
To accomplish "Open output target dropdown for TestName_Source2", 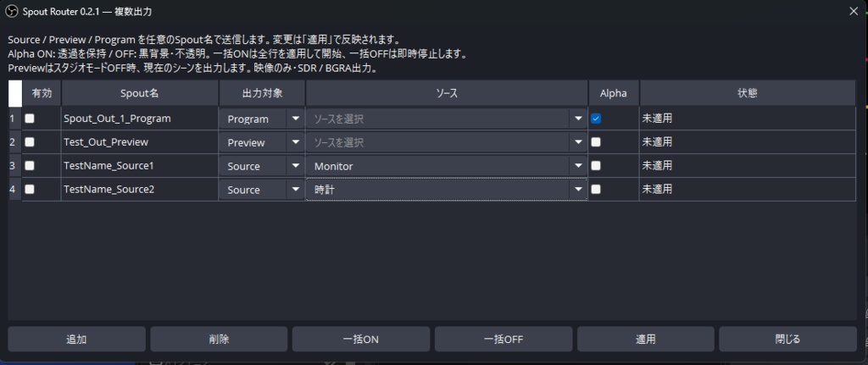I will (262, 190).
